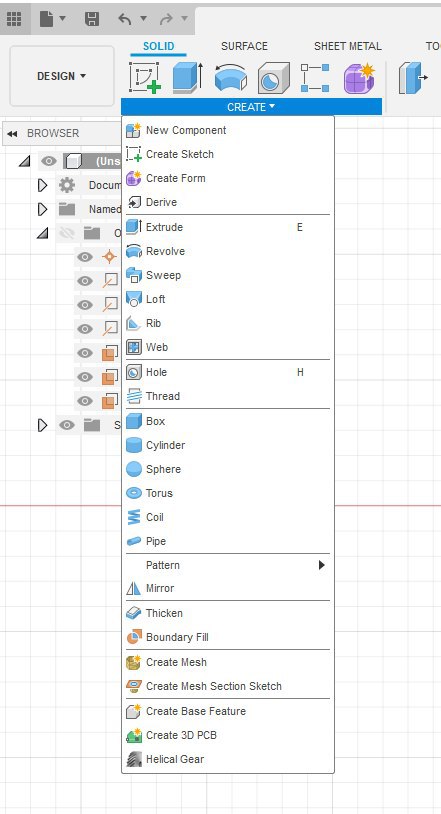Image resolution: width=441 pixels, height=814 pixels.
Task: Pick the Web command
Action: [x=228, y=347]
